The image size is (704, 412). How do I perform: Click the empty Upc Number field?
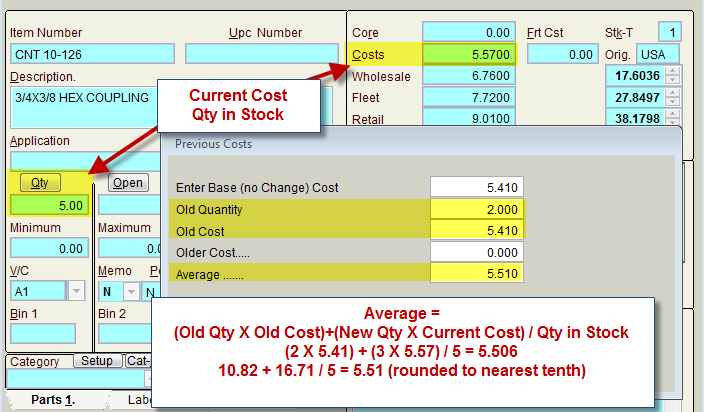(262, 54)
